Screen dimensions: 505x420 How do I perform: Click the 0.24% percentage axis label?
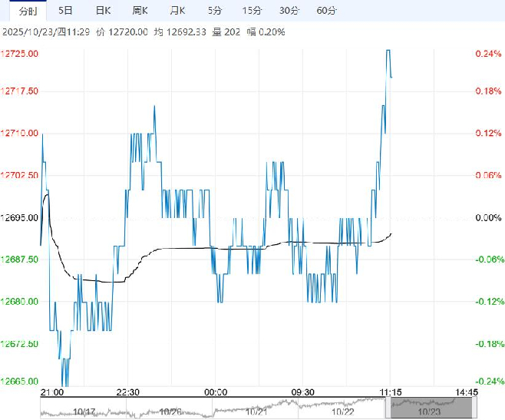coord(488,54)
